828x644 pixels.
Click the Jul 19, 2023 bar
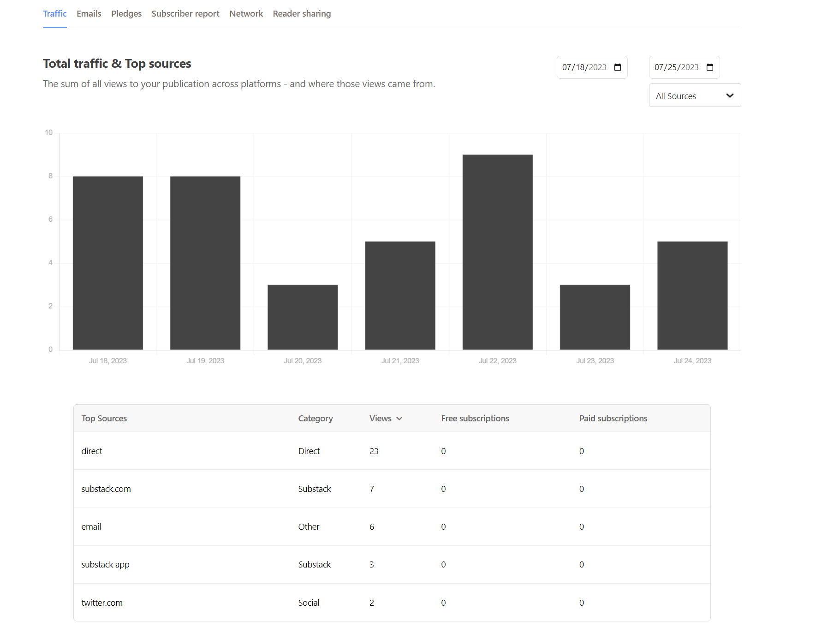point(205,263)
